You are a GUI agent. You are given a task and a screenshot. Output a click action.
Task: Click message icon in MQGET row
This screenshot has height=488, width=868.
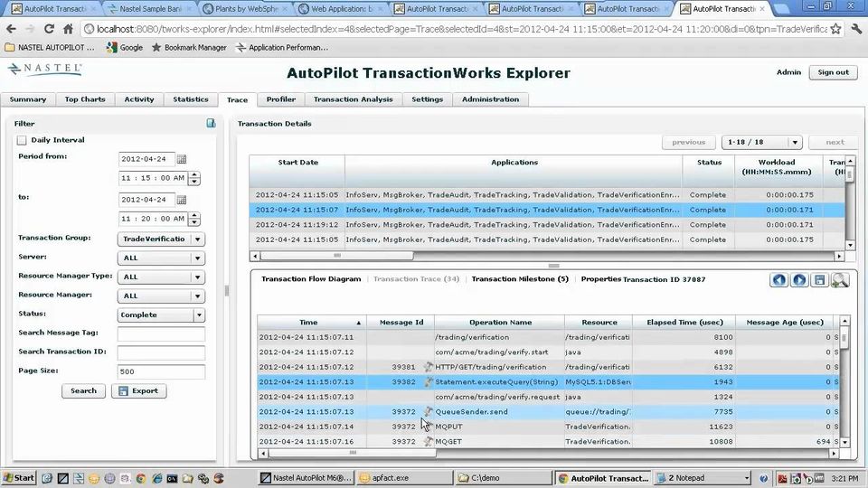point(428,442)
